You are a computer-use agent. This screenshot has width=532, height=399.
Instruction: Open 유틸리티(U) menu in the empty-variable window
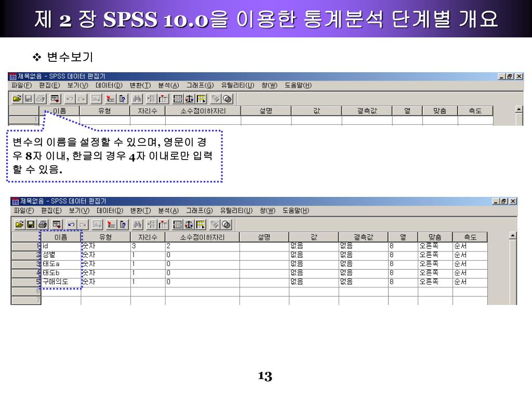pos(237,85)
